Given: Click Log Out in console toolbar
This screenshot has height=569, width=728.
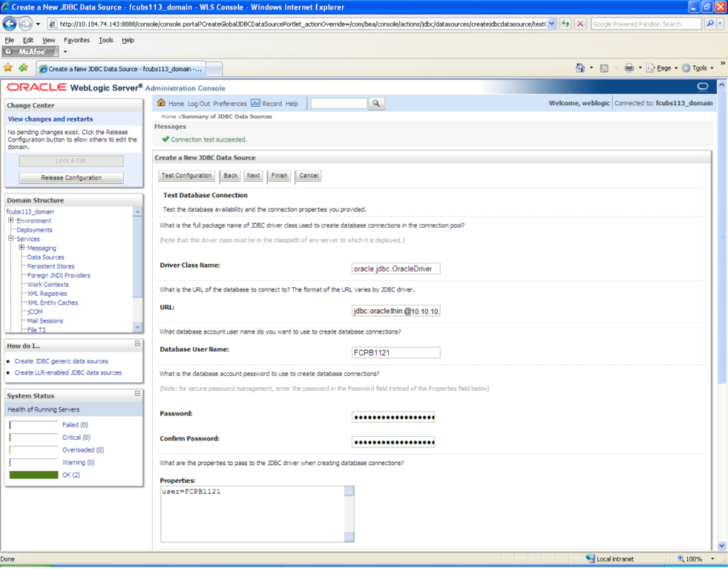Looking at the screenshot, I should [198, 103].
